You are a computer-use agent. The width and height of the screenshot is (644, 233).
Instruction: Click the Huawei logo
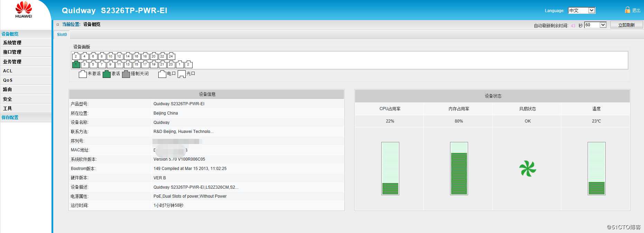click(x=24, y=10)
